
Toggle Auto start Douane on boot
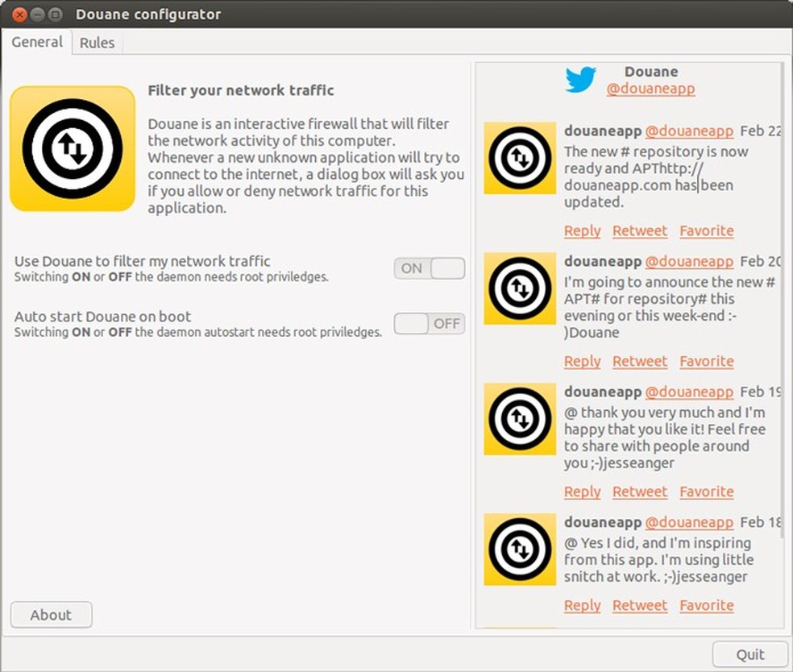[x=430, y=324]
